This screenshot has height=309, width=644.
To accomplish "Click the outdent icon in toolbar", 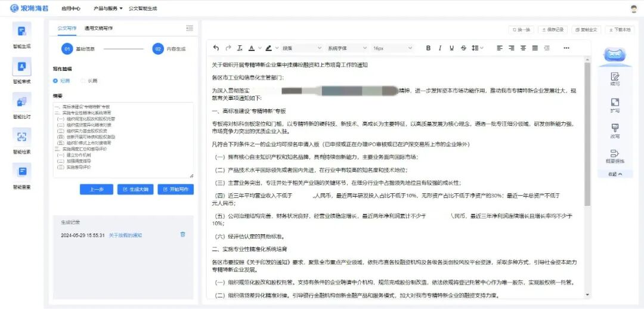I will (547, 48).
